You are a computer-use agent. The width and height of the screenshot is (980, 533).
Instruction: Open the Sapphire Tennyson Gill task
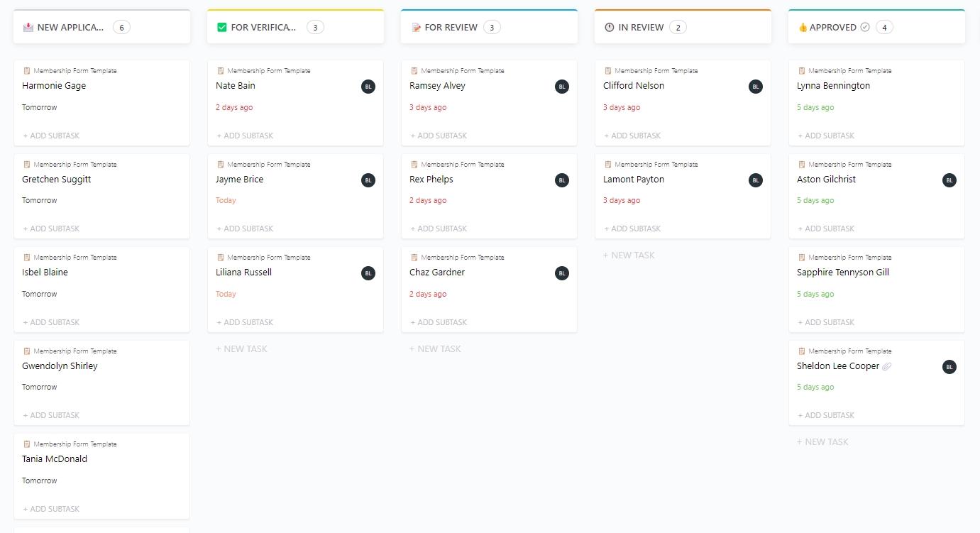pos(842,273)
